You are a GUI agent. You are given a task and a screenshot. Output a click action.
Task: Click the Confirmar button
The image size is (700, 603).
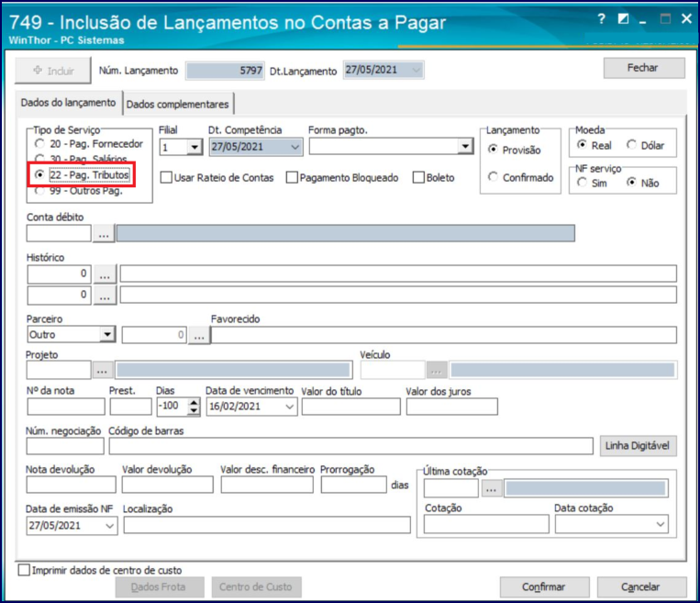(x=544, y=586)
